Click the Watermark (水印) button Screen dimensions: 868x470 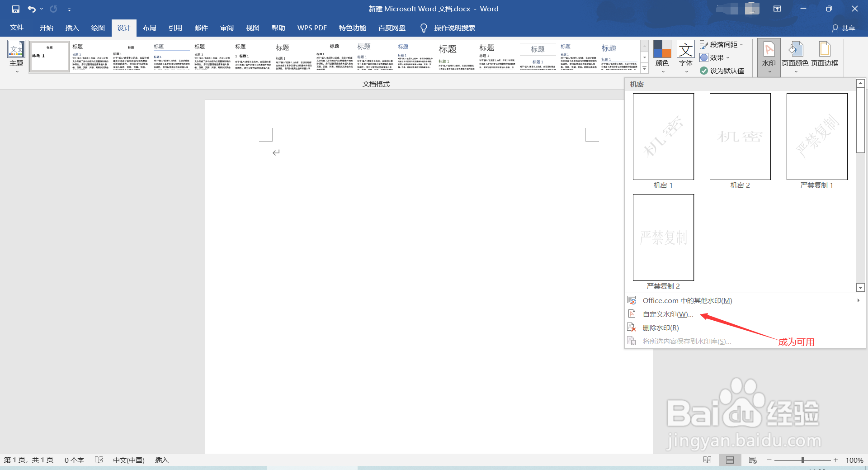[769, 57]
